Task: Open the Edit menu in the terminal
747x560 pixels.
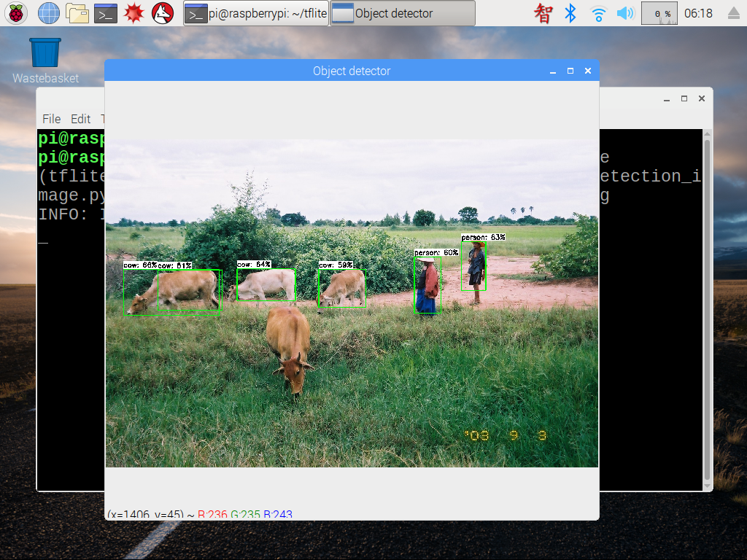Action: click(80, 119)
